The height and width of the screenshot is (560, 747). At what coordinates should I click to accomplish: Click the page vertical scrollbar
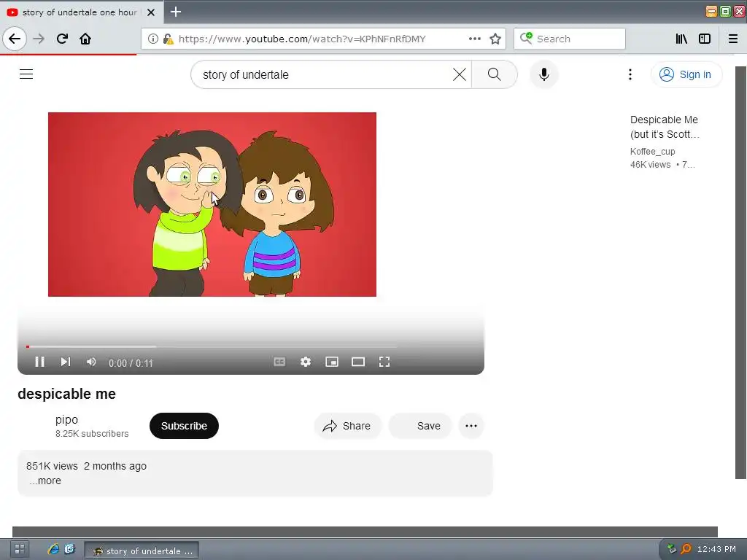[740, 273]
